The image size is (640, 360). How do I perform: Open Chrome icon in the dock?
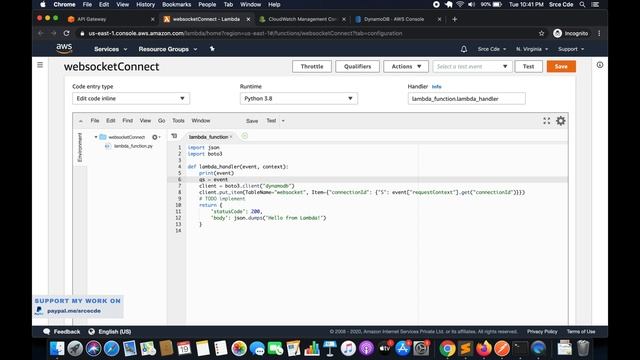click(x=447, y=349)
